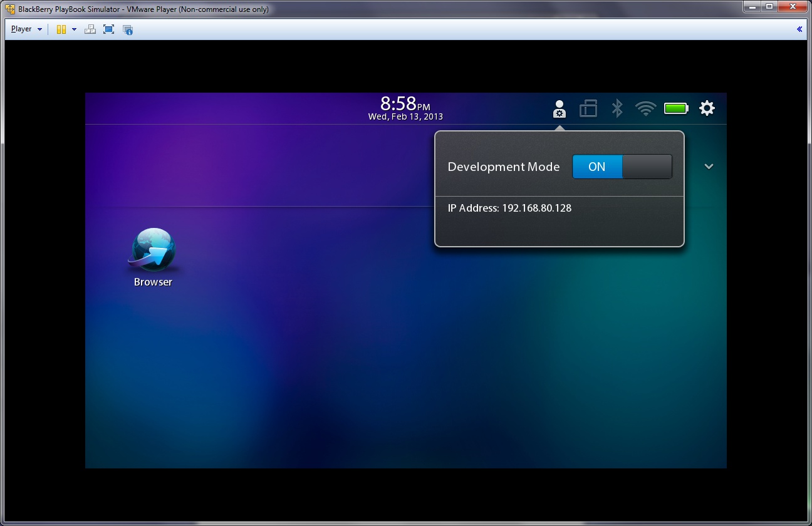812x526 pixels.
Task: Click the VMware pause/suspend icon
Action: pyautogui.click(x=61, y=29)
